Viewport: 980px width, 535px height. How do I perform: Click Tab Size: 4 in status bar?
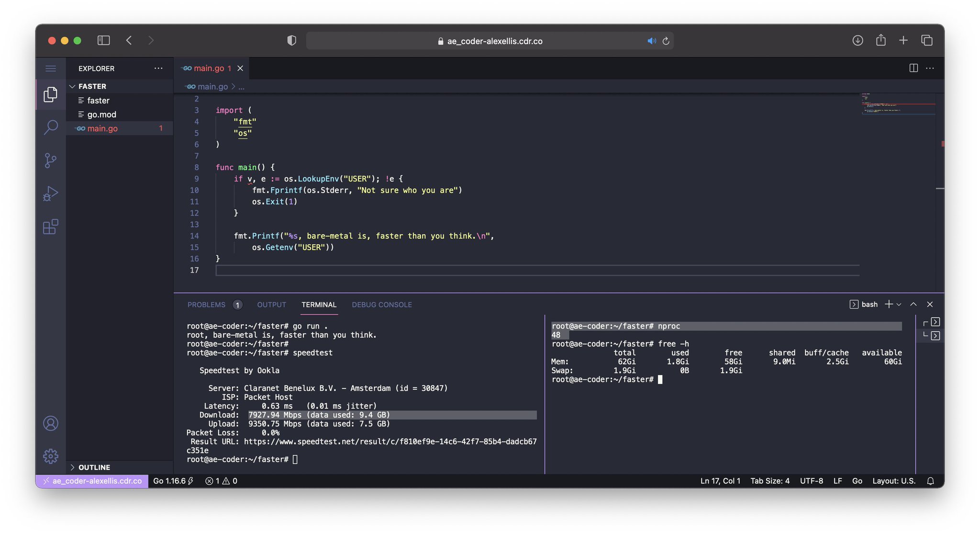[x=769, y=481]
